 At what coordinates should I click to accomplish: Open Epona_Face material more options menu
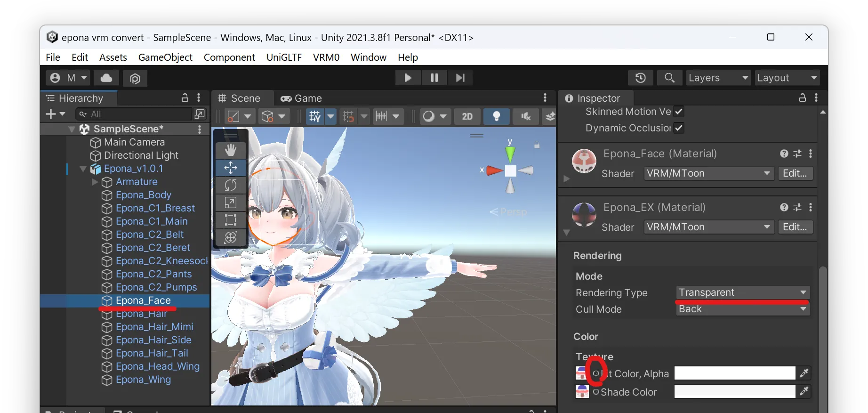click(x=810, y=154)
